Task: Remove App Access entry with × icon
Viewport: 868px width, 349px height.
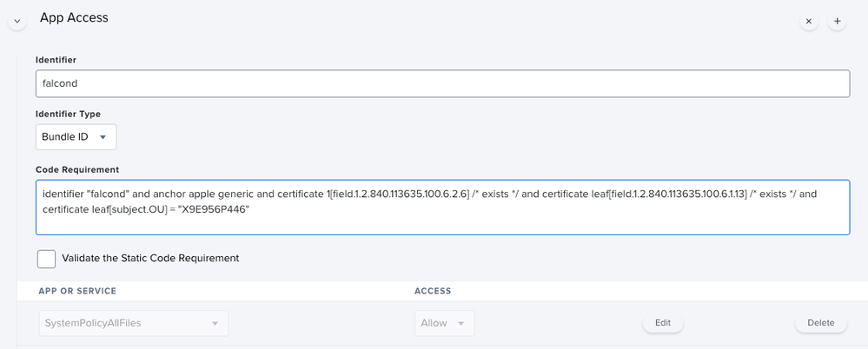Action: click(x=809, y=22)
